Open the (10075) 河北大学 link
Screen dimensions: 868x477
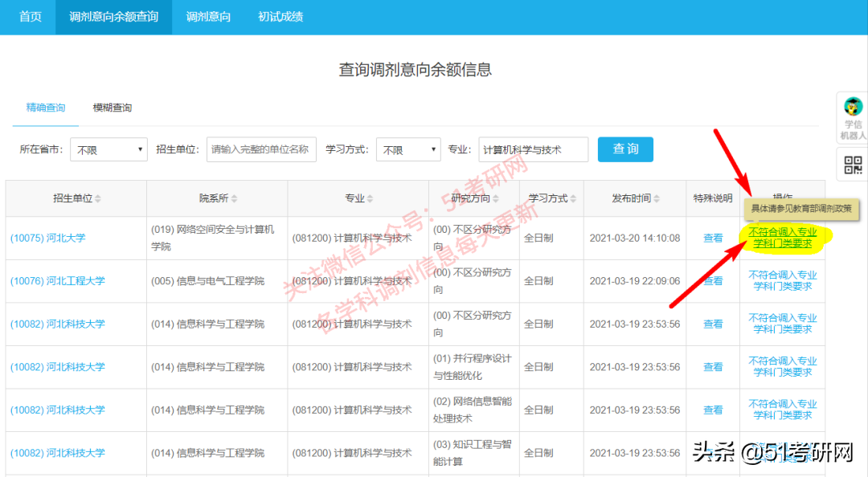(x=48, y=238)
